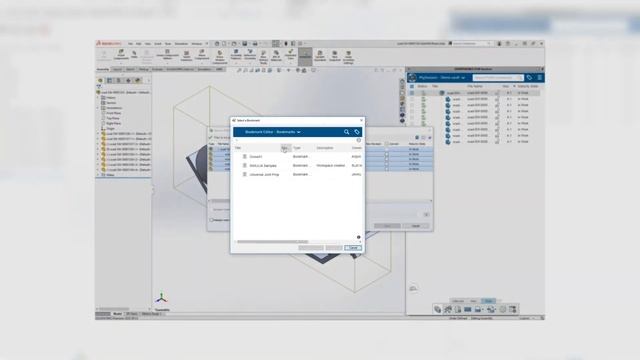The image size is (640, 360).
Task: Click Take Snapshot tool
Action: [x=335, y=56]
